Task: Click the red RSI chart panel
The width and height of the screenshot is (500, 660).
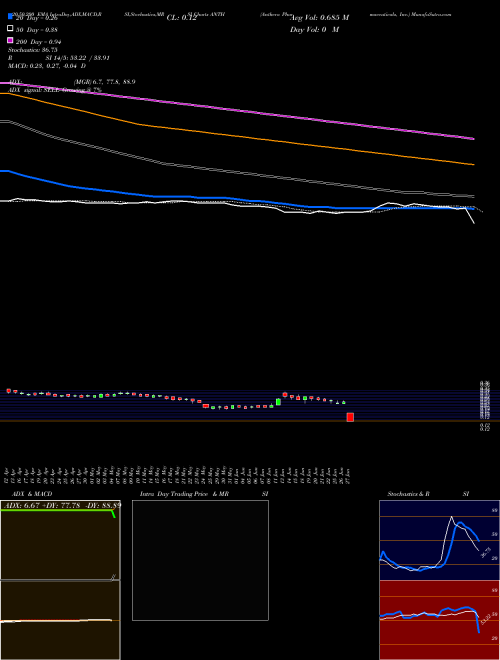Action: pyautogui.click(x=439, y=620)
